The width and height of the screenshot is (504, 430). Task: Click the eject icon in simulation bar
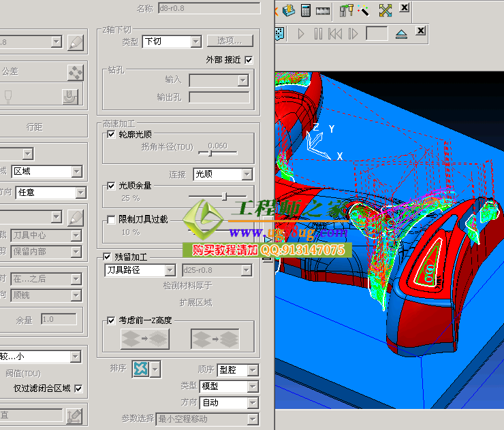click(401, 33)
